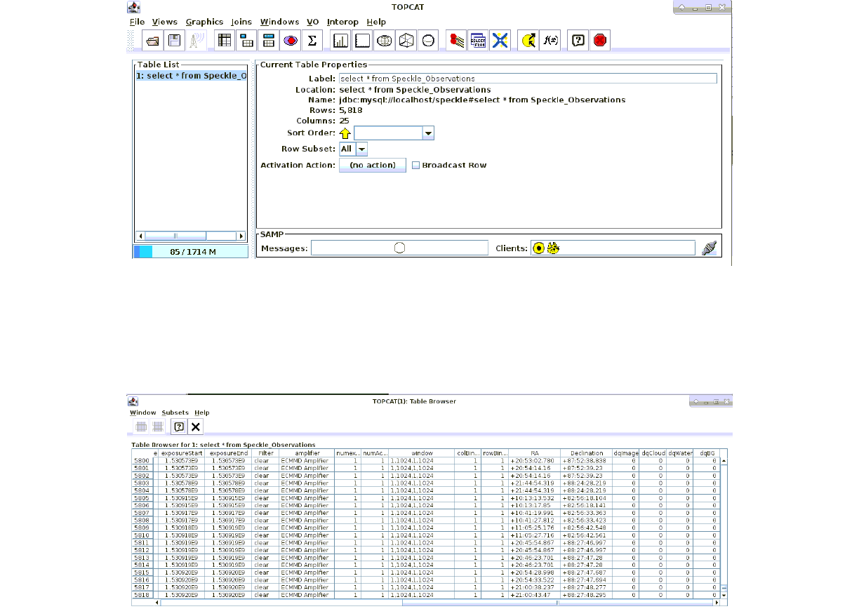Open the column metadata icon

point(269,41)
